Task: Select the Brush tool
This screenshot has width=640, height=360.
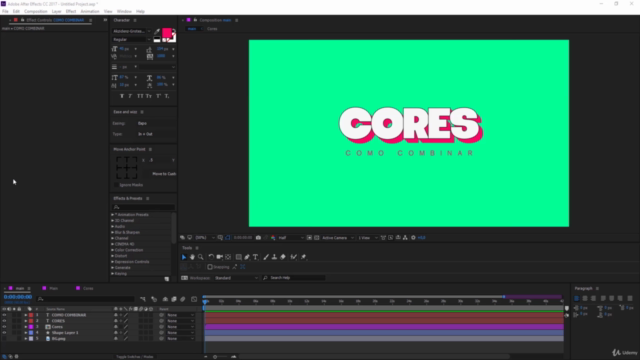Action: point(266,257)
